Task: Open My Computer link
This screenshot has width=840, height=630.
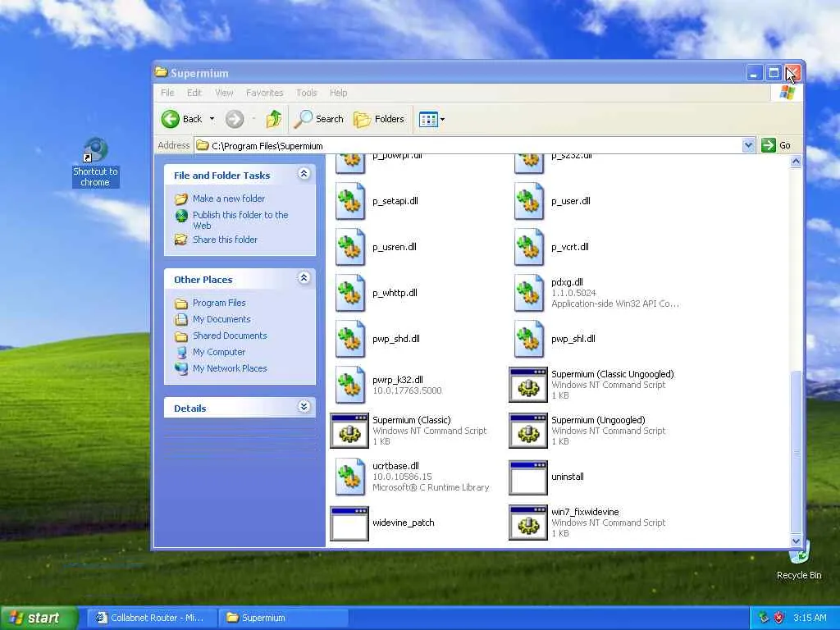Action: (218, 352)
